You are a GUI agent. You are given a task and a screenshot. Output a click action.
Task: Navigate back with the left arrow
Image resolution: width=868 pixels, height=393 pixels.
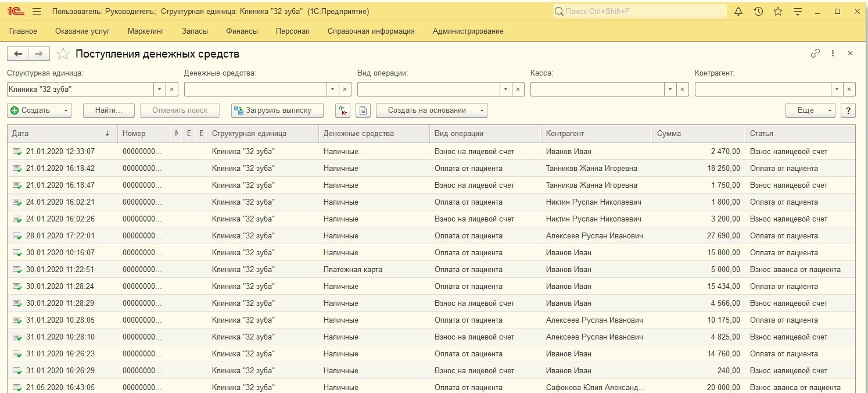[18, 54]
